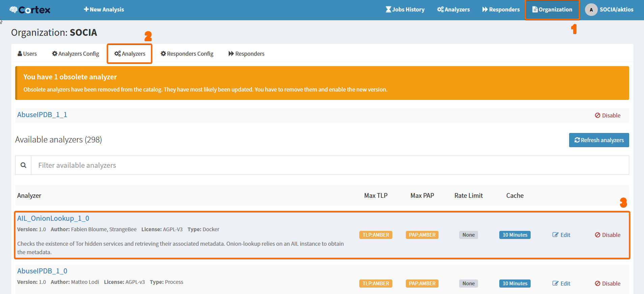644x294 pixels.
Task: Open the Organization page
Action: 552,9
